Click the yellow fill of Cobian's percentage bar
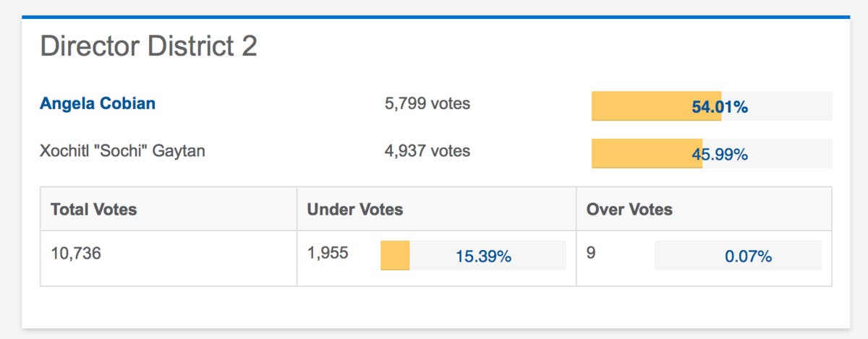This screenshot has height=339, width=868. pyautogui.click(x=637, y=106)
